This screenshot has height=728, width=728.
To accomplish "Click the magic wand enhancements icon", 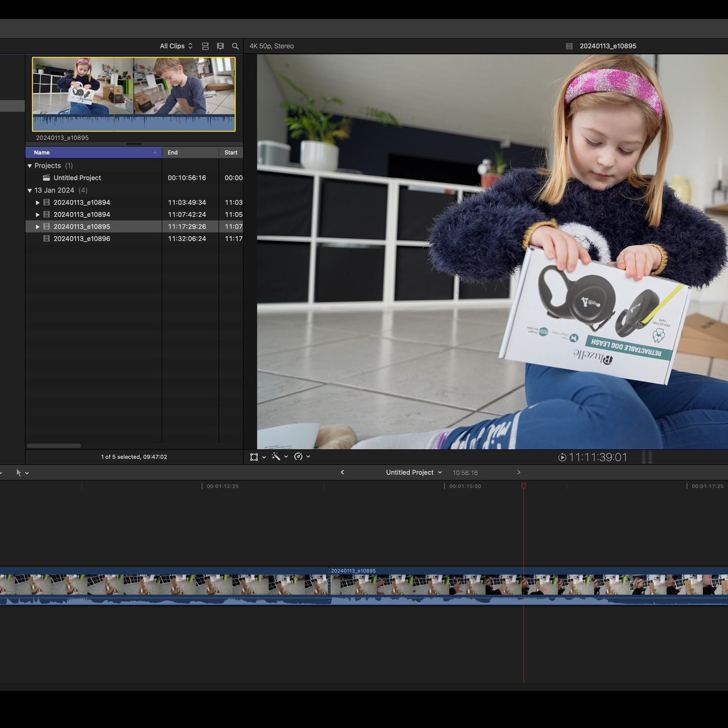I will pyautogui.click(x=276, y=457).
